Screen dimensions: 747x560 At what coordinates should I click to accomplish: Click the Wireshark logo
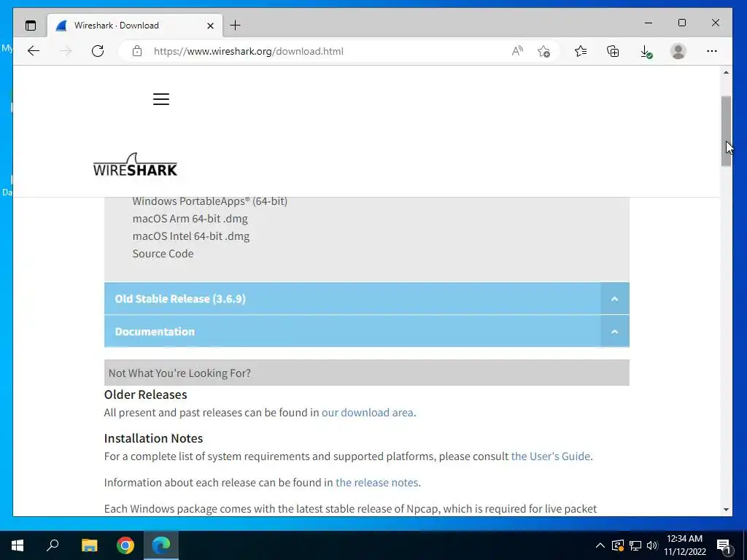pos(135,165)
